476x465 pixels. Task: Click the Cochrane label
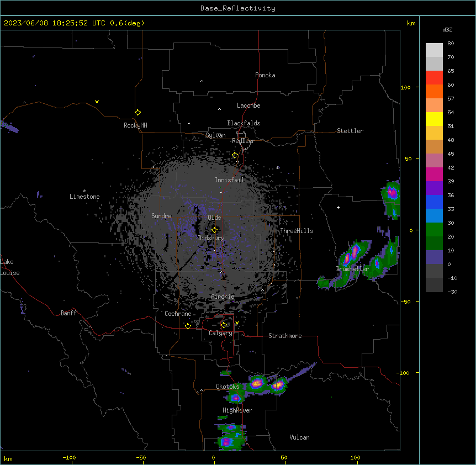click(x=178, y=314)
